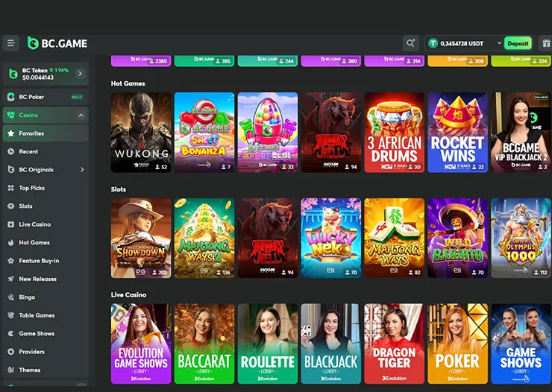Image resolution: width=552 pixels, height=392 pixels.
Task: Collapse the Casino section chevron
Action: [x=81, y=116]
